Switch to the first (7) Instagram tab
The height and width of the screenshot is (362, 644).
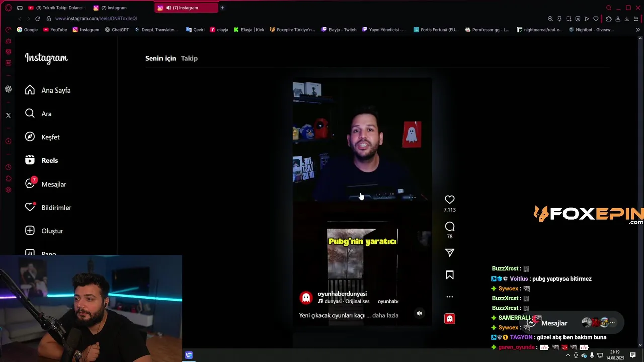click(122, 8)
